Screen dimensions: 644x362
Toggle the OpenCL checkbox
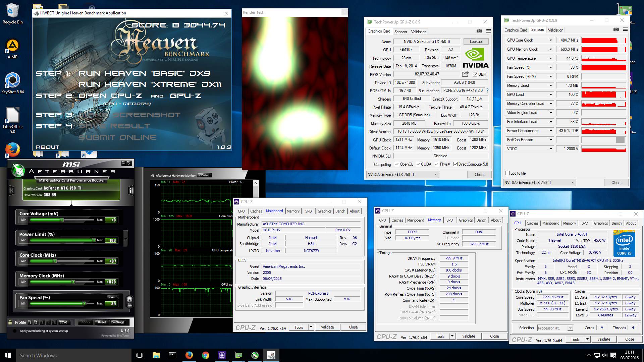tap(397, 164)
